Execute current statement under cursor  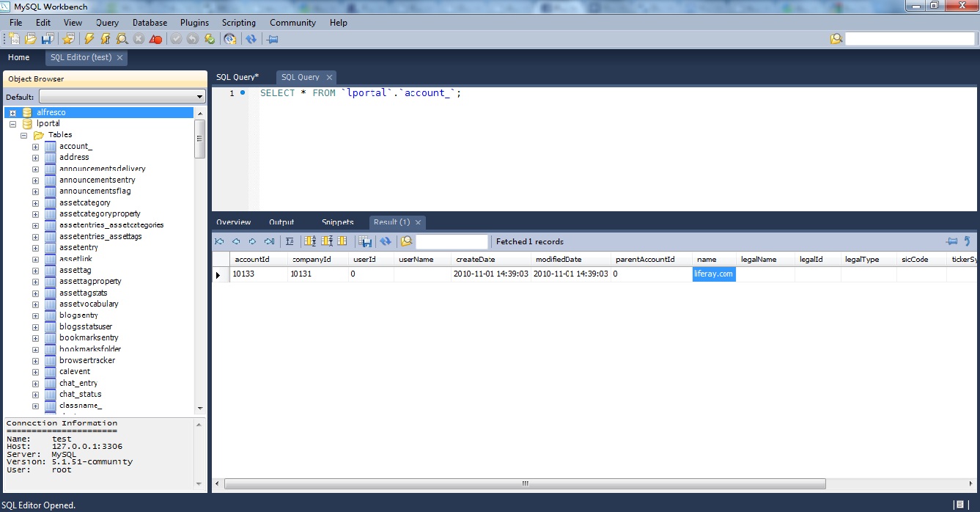pos(106,39)
